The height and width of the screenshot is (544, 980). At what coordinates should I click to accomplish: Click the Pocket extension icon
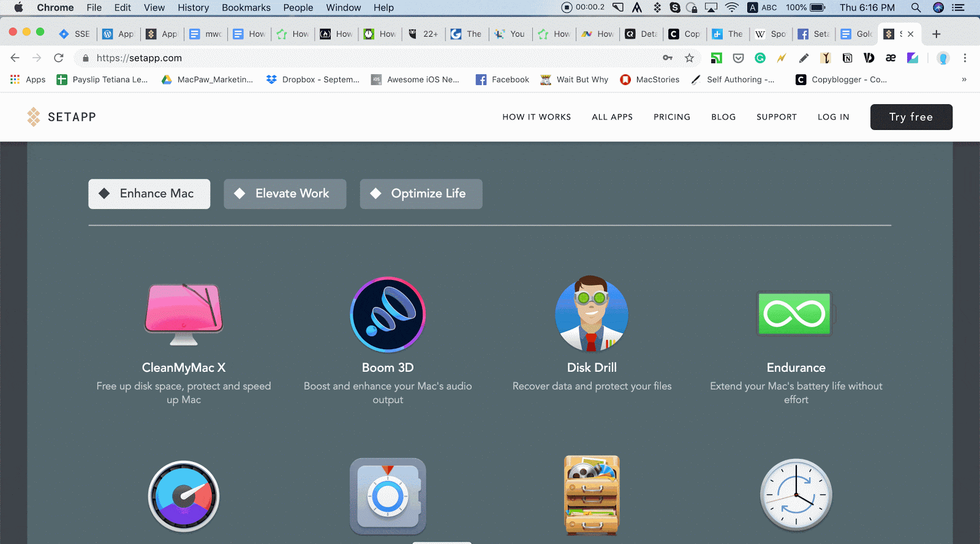tap(738, 58)
